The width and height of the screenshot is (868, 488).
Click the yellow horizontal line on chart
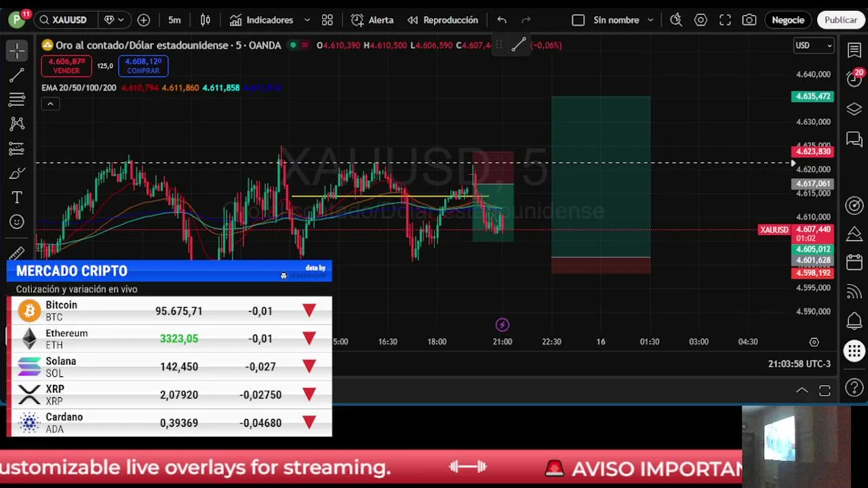coord(390,197)
